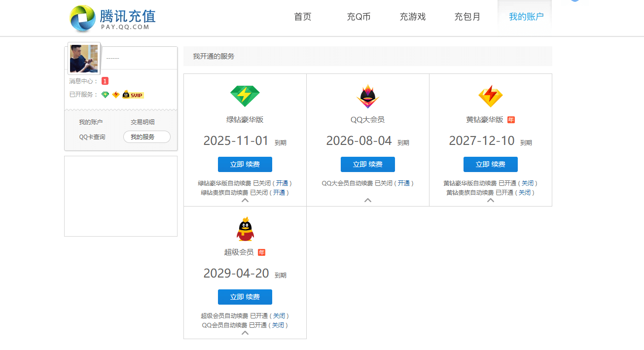Collapse the 黄钻豪华版 card chevron
The height and width of the screenshot is (350, 644).
pyautogui.click(x=491, y=200)
